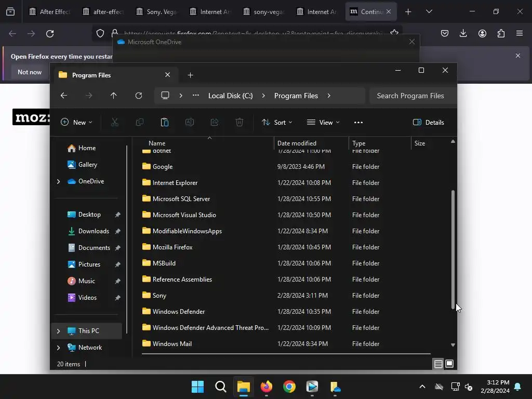Click the Search Program Files box
Screen dimensions: 532x399
(x=413, y=96)
